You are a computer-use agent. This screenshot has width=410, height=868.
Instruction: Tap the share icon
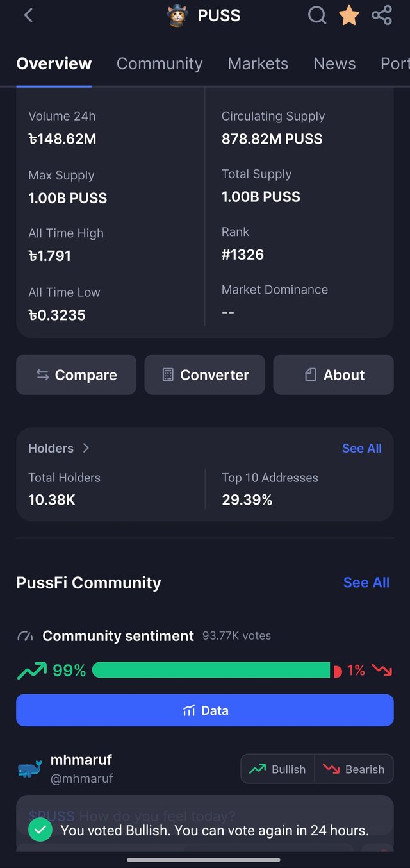click(382, 15)
